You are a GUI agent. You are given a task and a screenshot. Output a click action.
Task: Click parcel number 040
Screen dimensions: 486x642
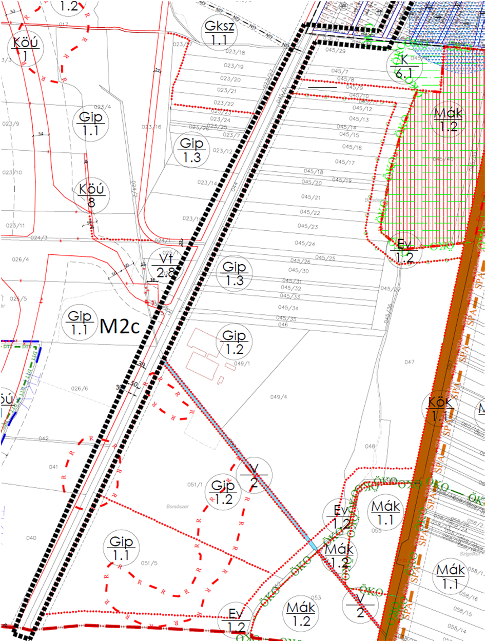click(31, 538)
